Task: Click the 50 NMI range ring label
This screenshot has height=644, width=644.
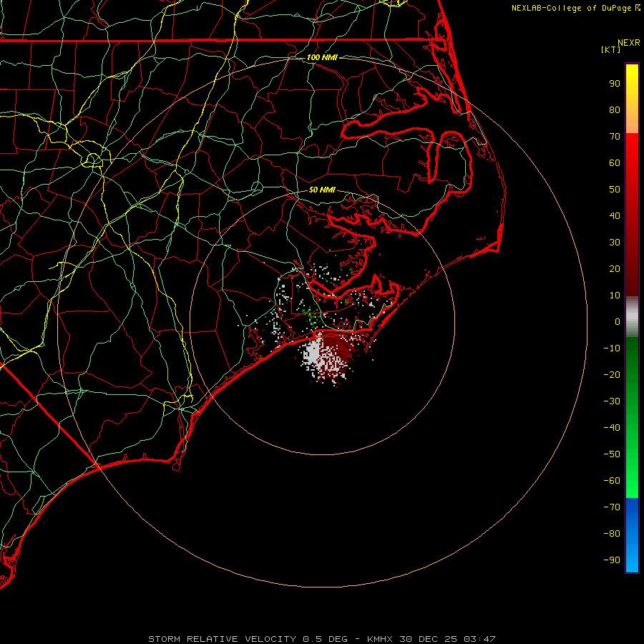Action: tap(322, 190)
